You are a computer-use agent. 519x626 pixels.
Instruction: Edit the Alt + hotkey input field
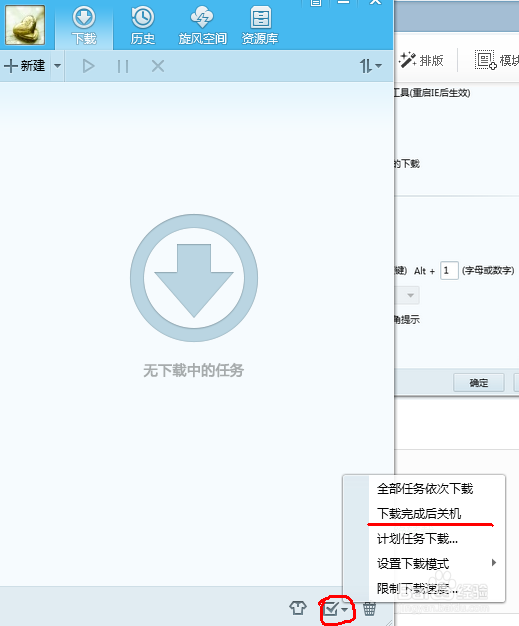point(449,271)
